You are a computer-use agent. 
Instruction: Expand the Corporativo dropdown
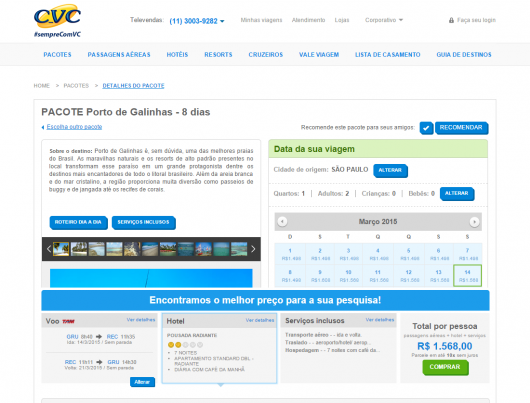coord(384,20)
